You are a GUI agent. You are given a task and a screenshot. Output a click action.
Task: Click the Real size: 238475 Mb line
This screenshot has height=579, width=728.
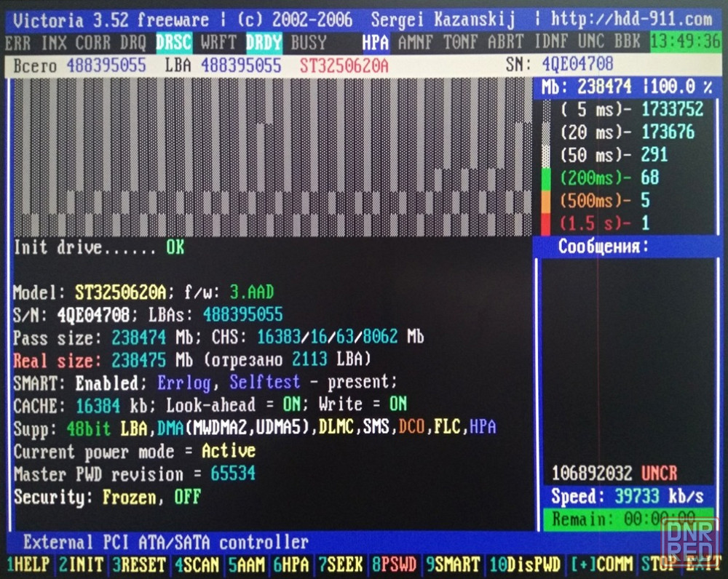click(x=192, y=360)
